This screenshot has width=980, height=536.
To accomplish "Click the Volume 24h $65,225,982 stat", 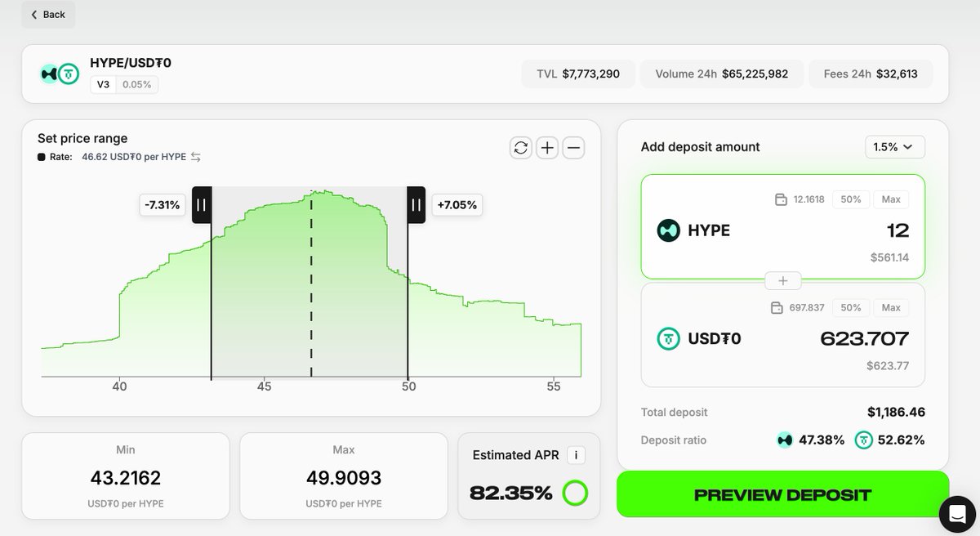I will point(722,74).
